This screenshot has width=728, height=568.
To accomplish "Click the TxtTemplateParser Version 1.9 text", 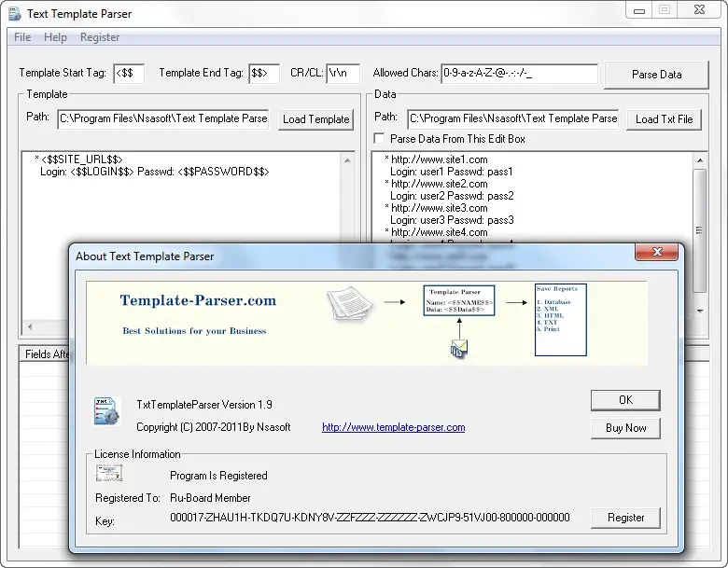I will click(x=204, y=405).
